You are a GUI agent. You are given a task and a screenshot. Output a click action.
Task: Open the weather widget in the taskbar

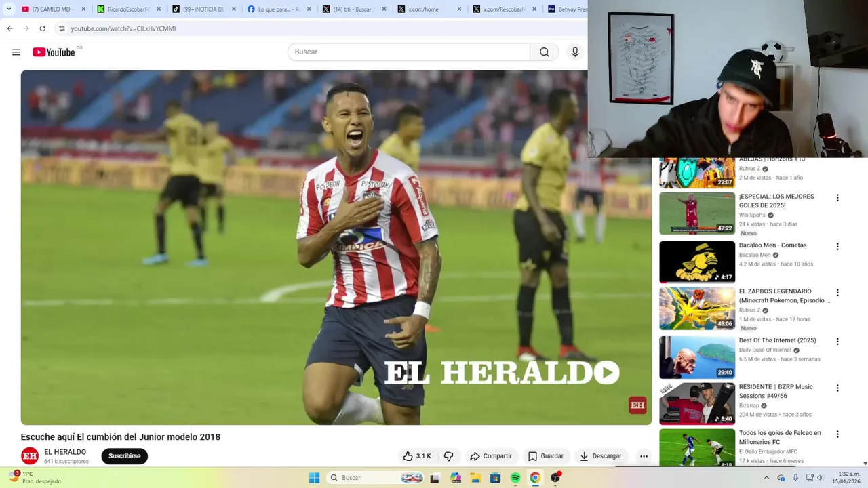pos(34,478)
